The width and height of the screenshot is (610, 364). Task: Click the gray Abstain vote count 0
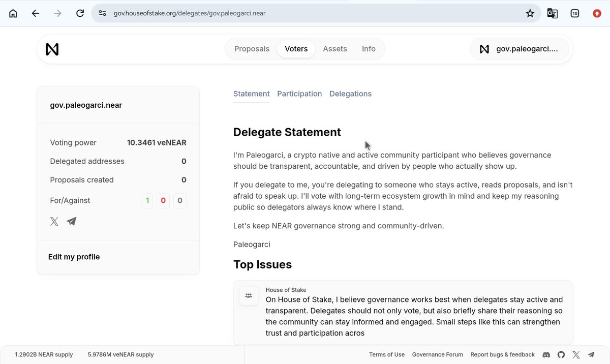pyautogui.click(x=180, y=201)
